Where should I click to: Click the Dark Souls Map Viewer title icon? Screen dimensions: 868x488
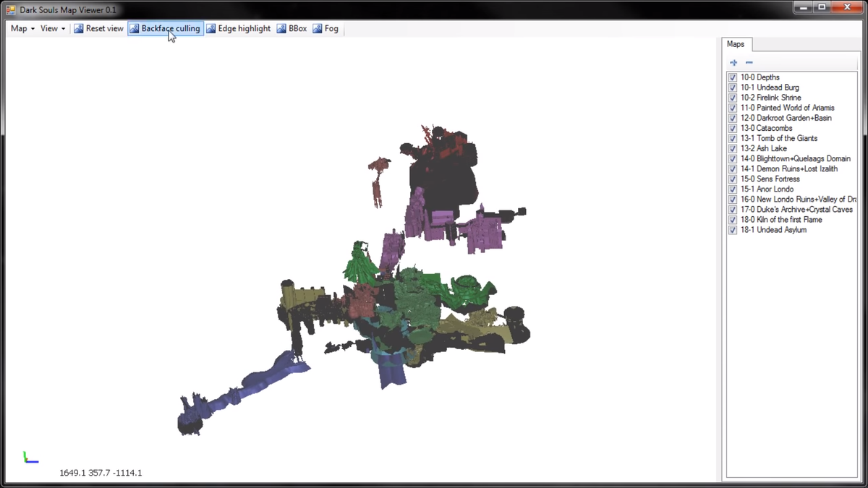pos(11,10)
